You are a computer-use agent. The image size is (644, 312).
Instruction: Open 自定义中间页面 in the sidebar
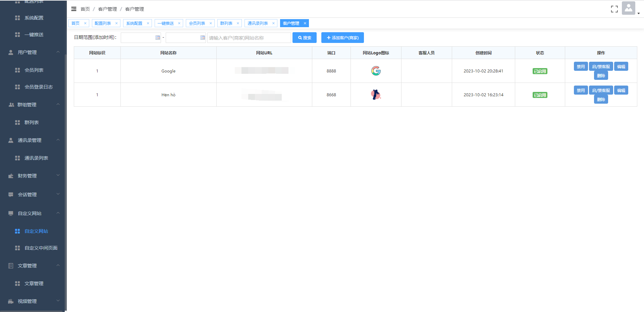(41, 248)
